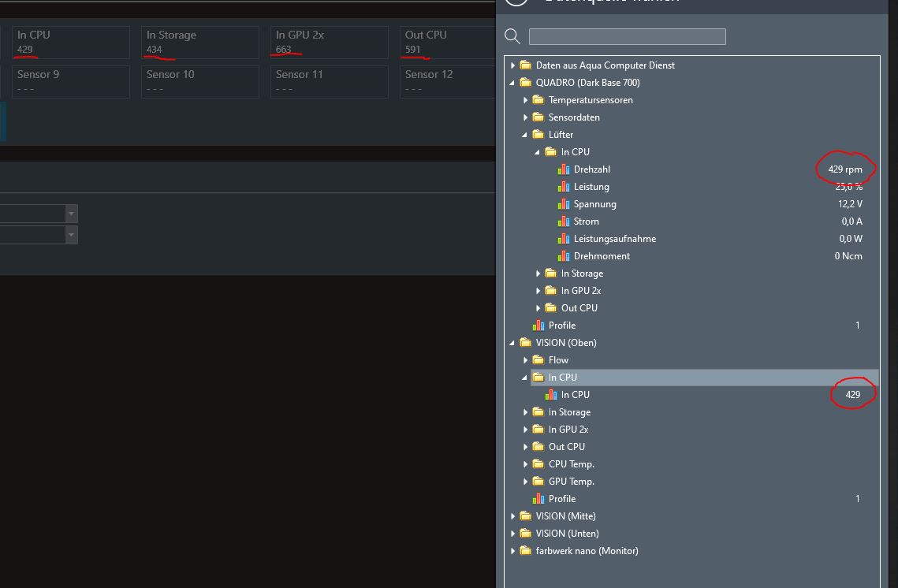Image resolution: width=898 pixels, height=588 pixels.
Task: Select the Leistung sensor chart icon
Action: coord(564,187)
